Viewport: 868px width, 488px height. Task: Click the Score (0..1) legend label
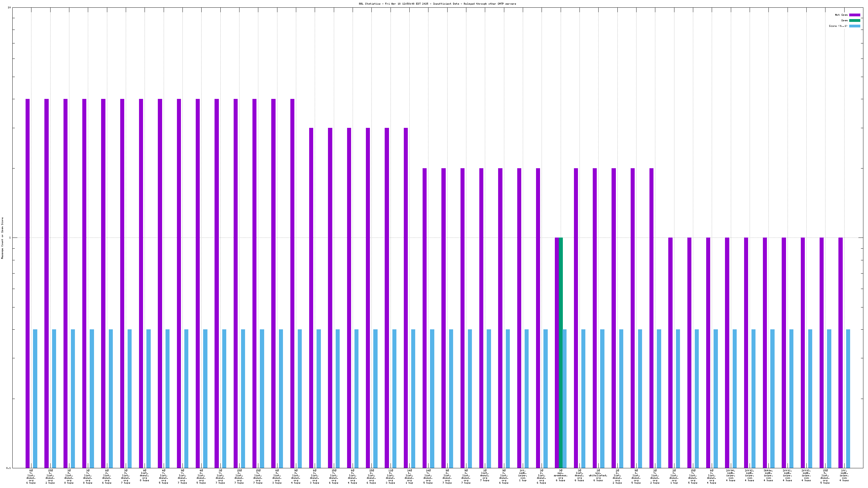pyautogui.click(x=838, y=26)
